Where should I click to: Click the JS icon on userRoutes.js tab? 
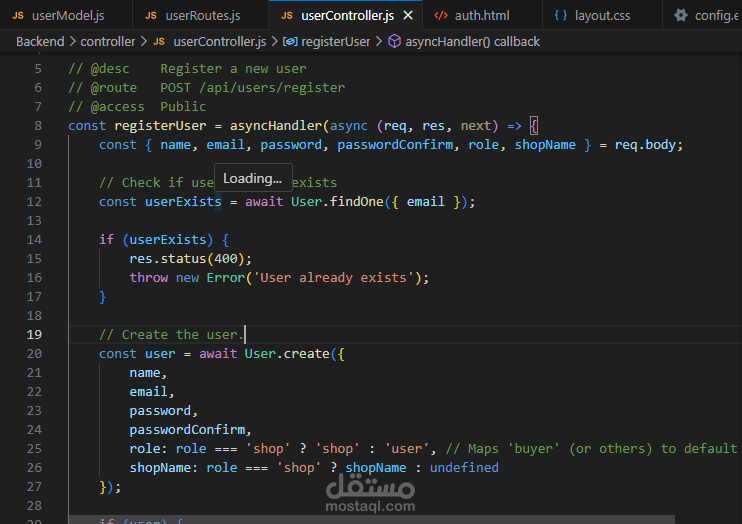[x=151, y=16]
